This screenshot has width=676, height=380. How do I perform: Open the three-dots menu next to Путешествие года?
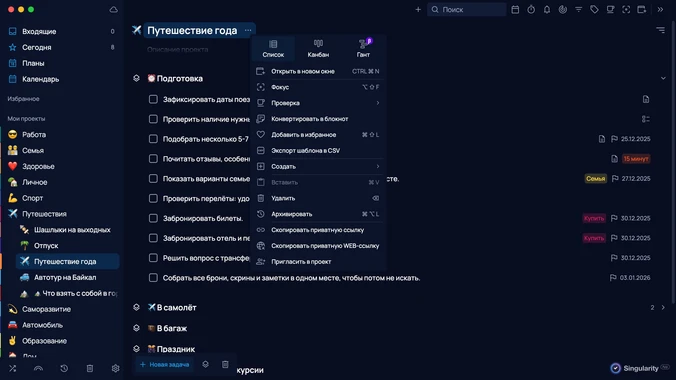248,30
